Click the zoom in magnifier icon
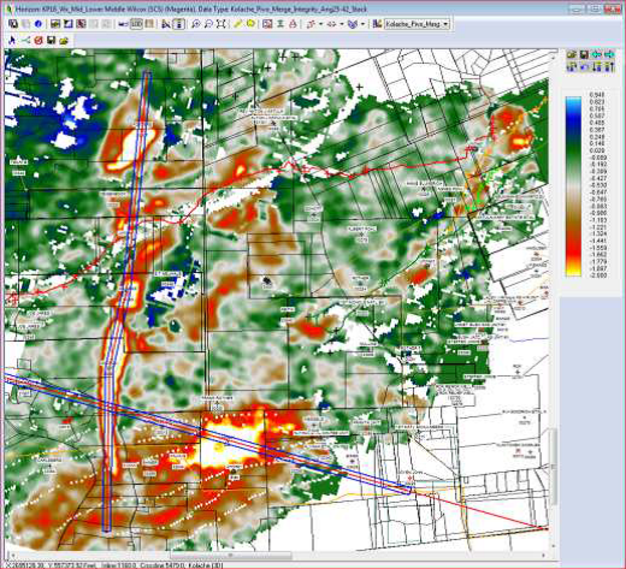This screenshot has height=569, width=626. pos(196,24)
